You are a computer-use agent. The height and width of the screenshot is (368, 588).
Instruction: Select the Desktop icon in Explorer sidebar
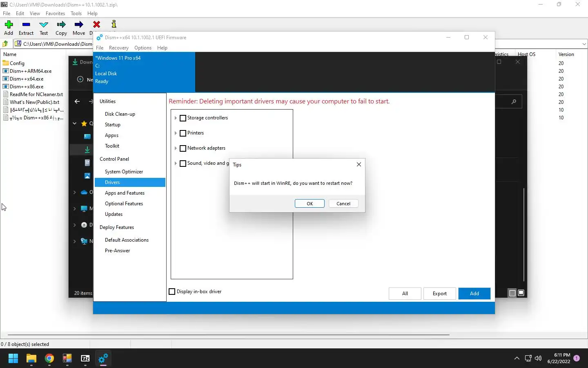[87, 137]
